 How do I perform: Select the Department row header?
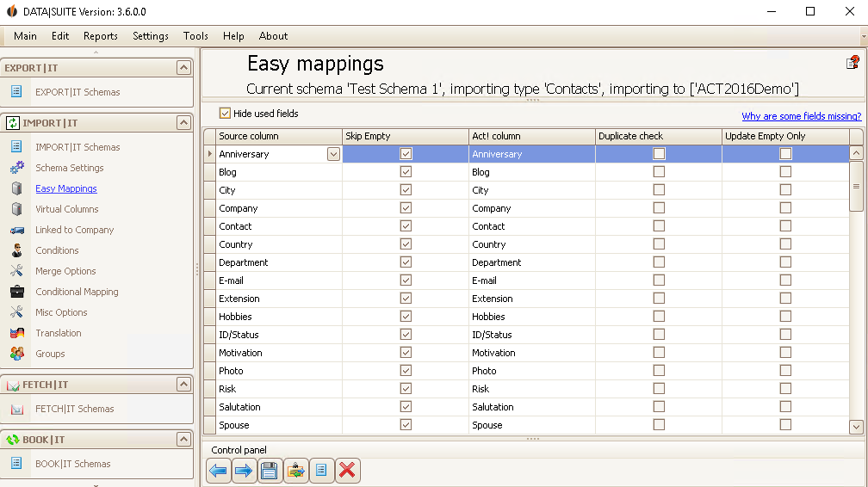pyautogui.click(x=210, y=262)
